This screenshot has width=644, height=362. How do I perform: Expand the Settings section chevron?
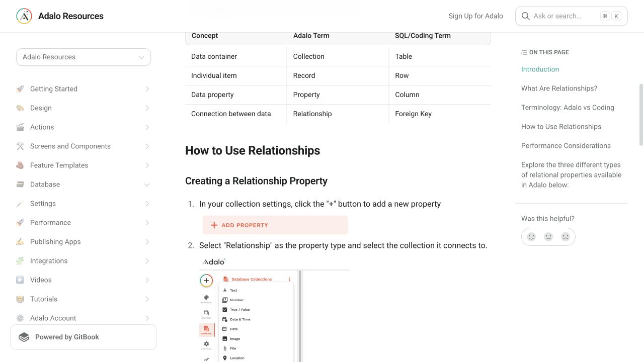coord(147,204)
